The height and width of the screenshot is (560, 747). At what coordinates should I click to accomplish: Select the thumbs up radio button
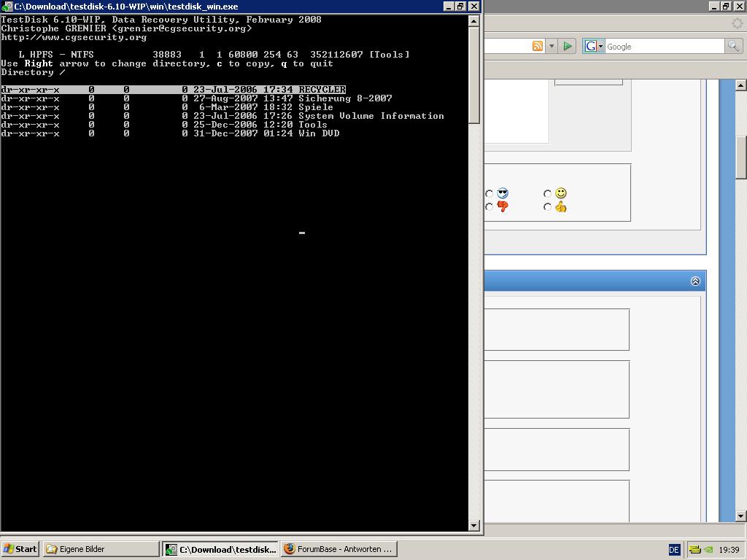click(547, 206)
